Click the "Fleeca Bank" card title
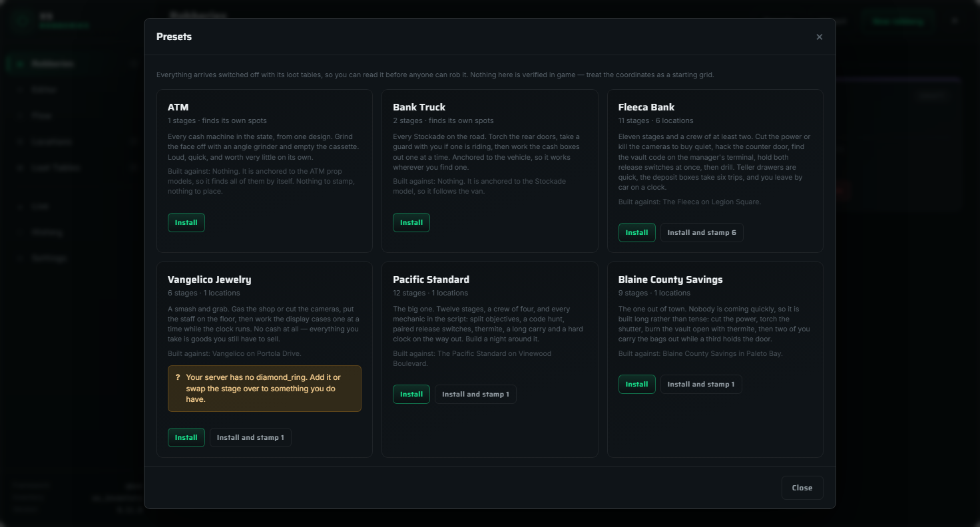This screenshot has height=527, width=980. 646,107
